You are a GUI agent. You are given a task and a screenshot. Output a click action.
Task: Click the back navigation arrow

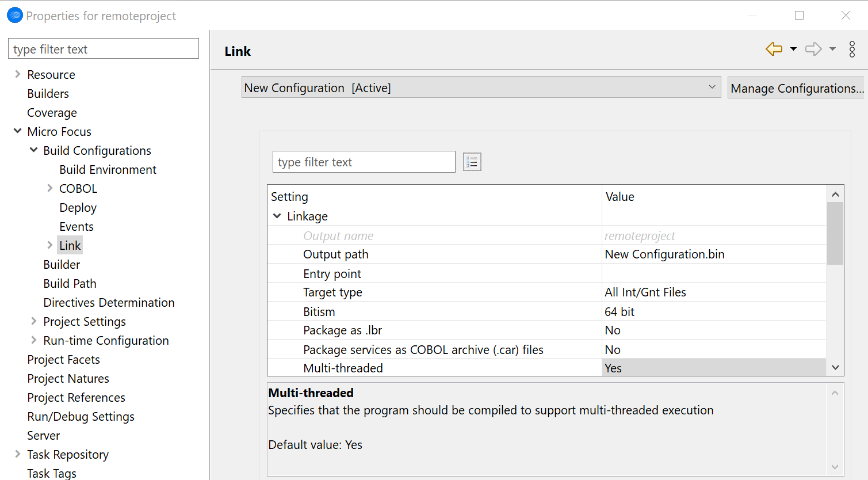pos(774,49)
